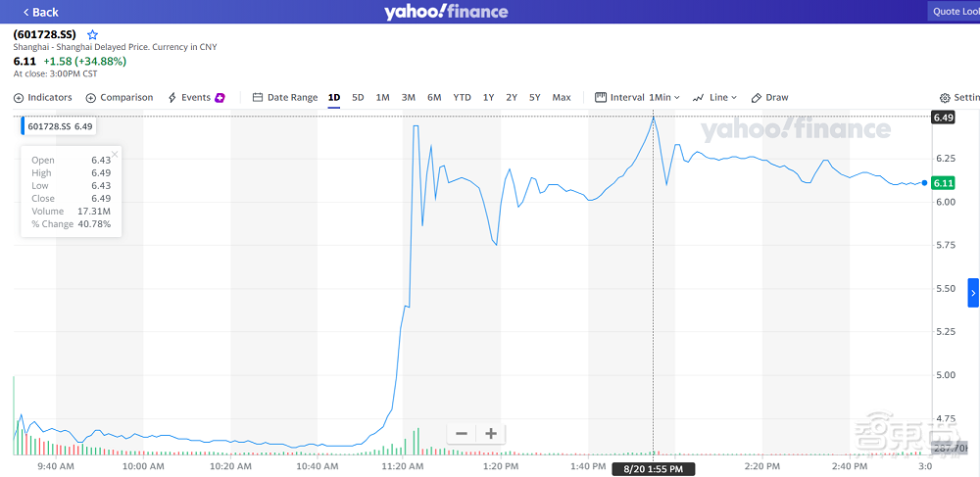The image size is (980, 477).
Task: Switch to the YTD range
Action: coord(462,98)
